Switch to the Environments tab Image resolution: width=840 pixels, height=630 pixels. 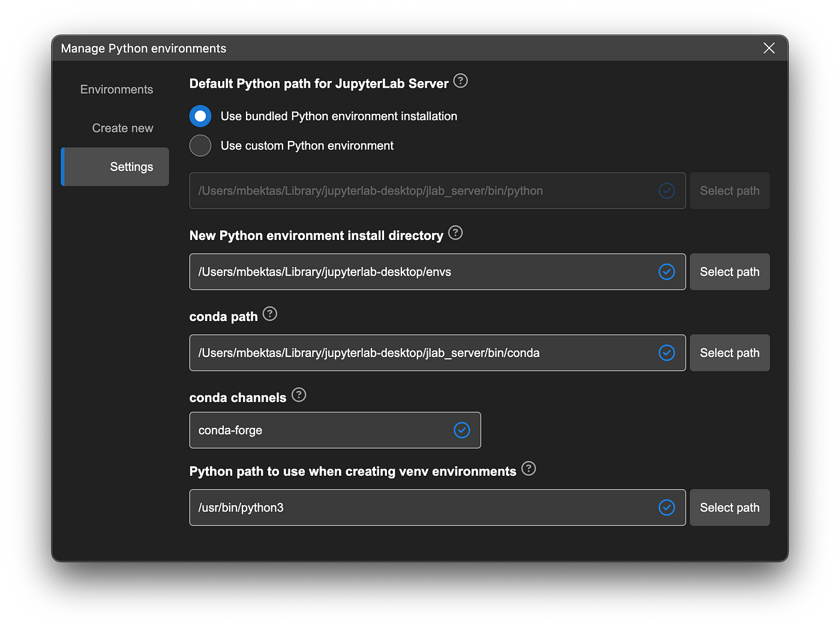point(116,89)
